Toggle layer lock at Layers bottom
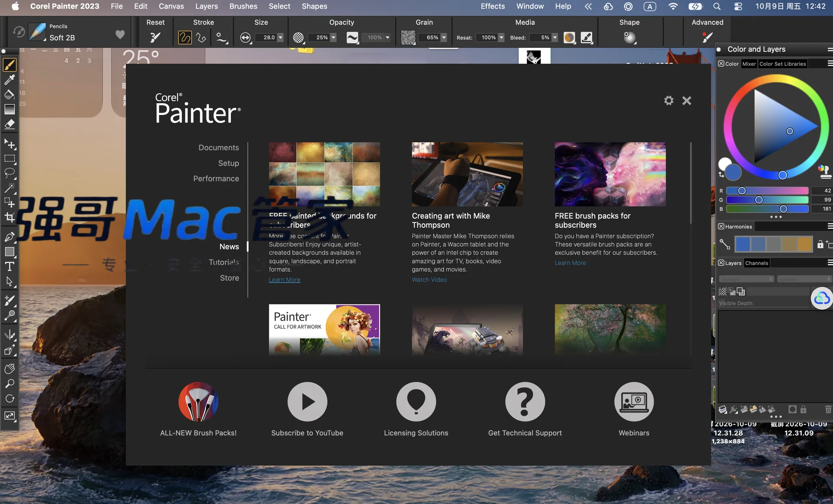This screenshot has width=833, height=504. 803,409
